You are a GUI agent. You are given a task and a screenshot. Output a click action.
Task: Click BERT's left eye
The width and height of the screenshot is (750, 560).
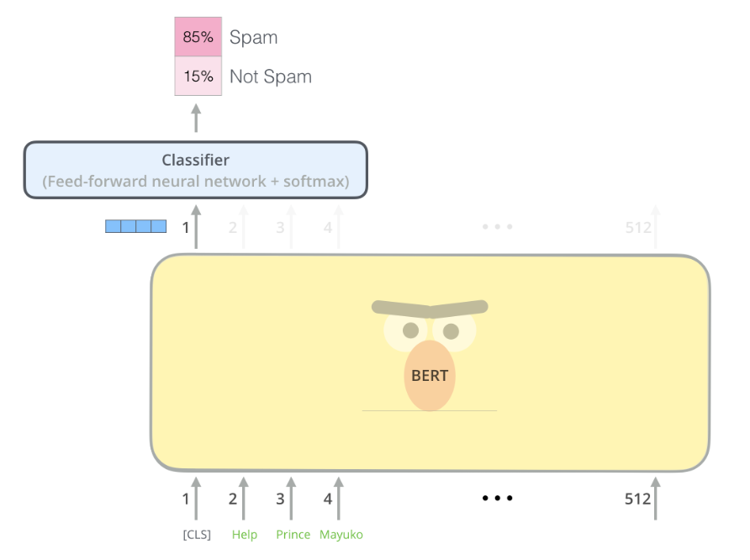point(410,330)
